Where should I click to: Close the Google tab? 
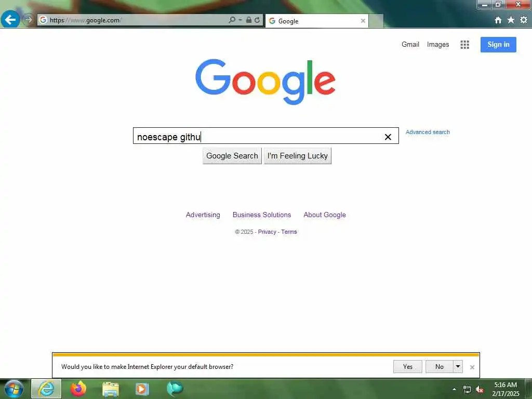[x=363, y=21]
